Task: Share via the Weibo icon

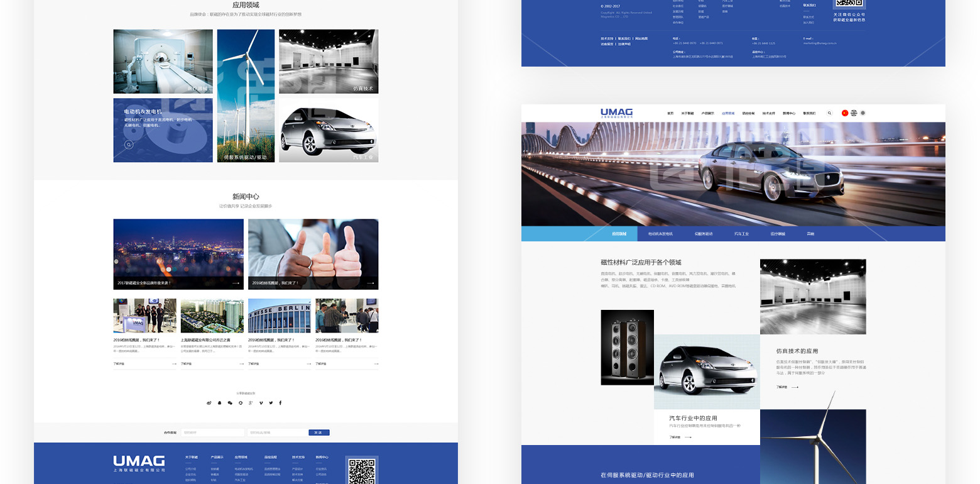Action: tap(209, 403)
